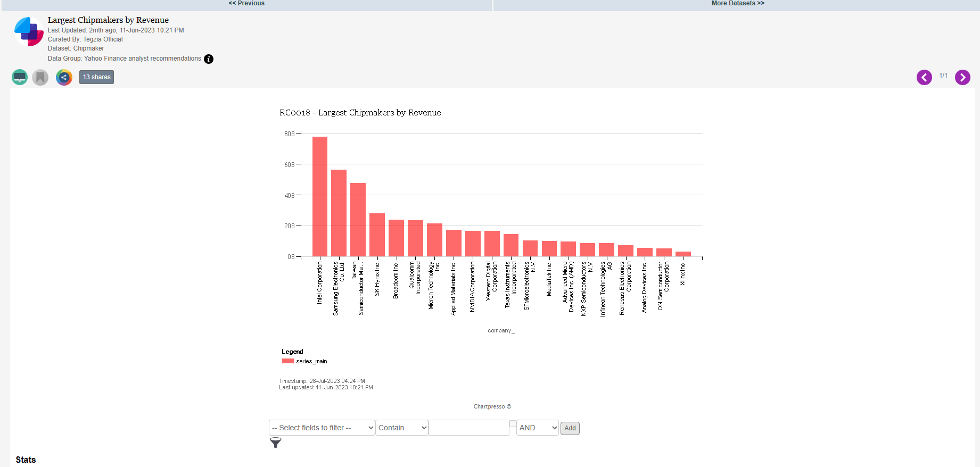Screen dimensions: 980x467
Task: Click the 1/1 page indicator
Action: (x=943, y=76)
